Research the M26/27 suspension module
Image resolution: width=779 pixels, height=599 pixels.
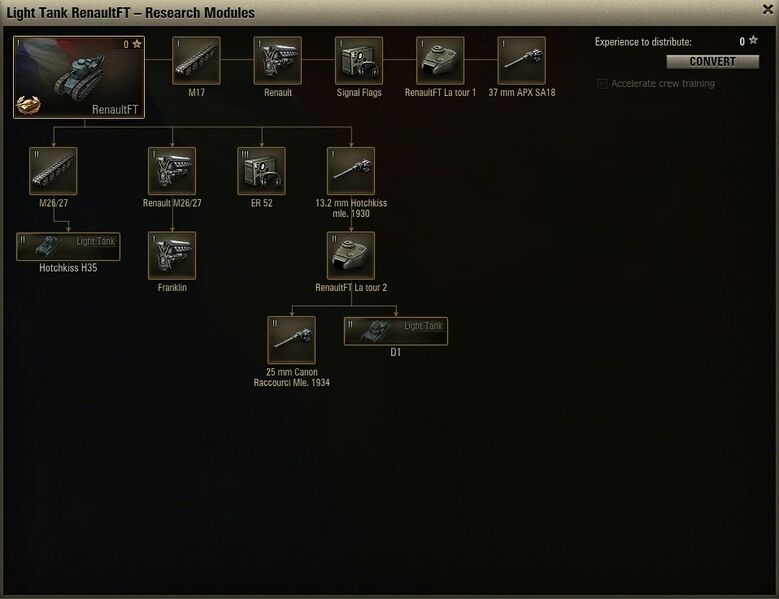click(53, 171)
